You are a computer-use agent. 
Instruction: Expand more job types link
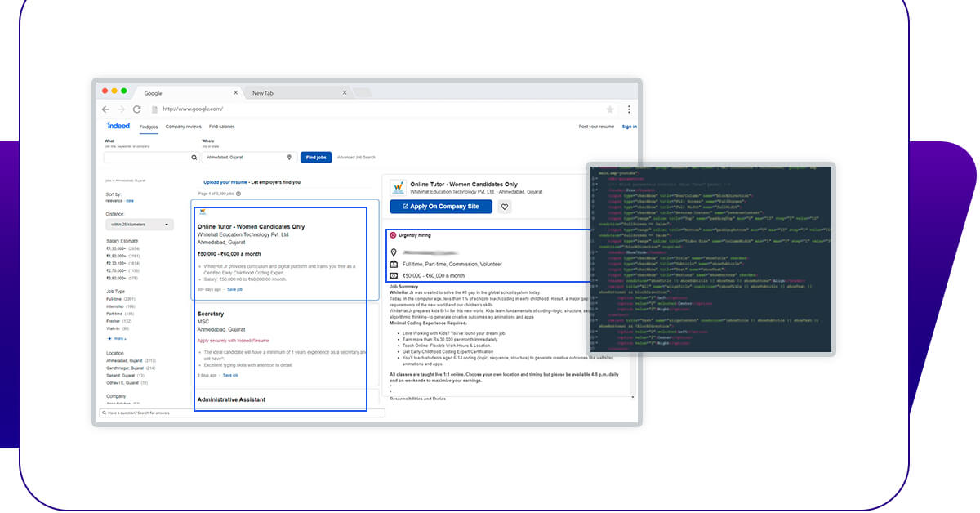coord(117,338)
